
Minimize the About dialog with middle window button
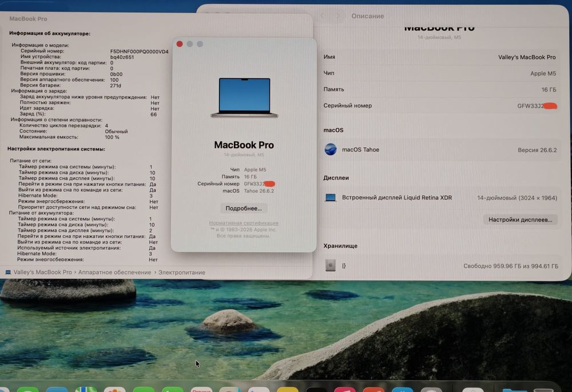pyautogui.click(x=190, y=44)
